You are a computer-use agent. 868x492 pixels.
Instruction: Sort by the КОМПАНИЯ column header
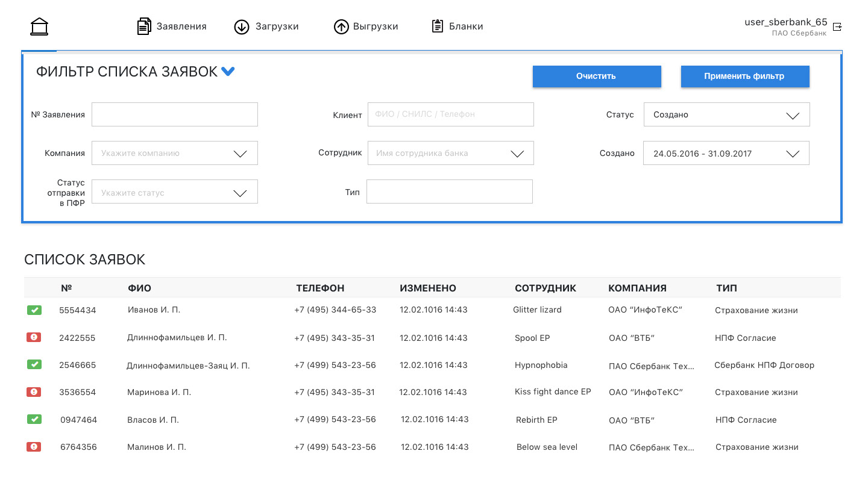click(x=638, y=288)
